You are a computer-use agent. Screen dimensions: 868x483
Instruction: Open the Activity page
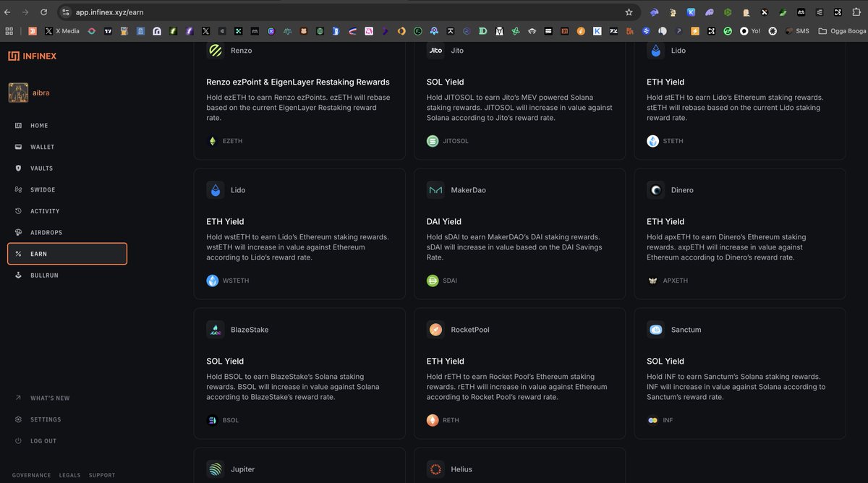coord(45,211)
